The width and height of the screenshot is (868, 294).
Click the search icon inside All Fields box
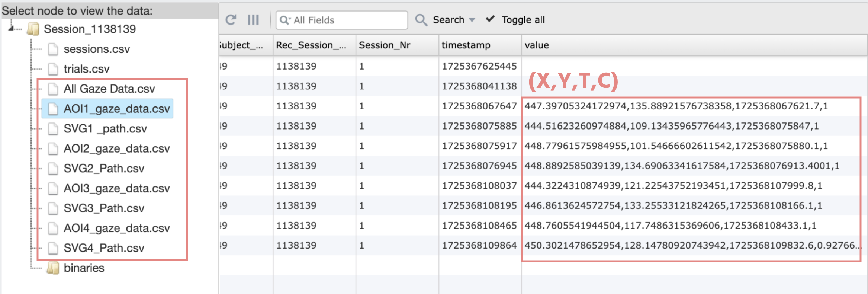point(285,20)
